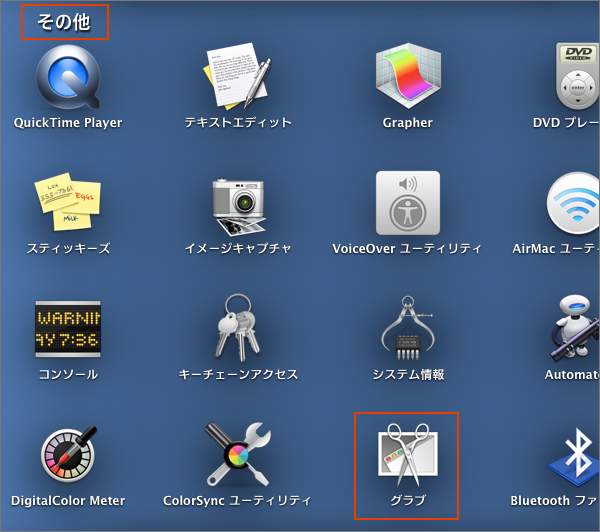The image size is (600, 532).
Task: Open the DVD プレーヤー remote icon
Action: [x=577, y=76]
